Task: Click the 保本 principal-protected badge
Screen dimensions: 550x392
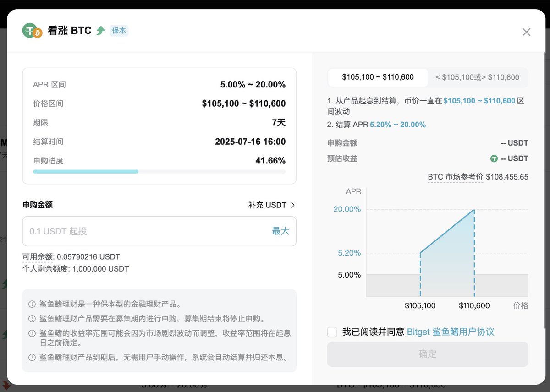Action: tap(119, 31)
